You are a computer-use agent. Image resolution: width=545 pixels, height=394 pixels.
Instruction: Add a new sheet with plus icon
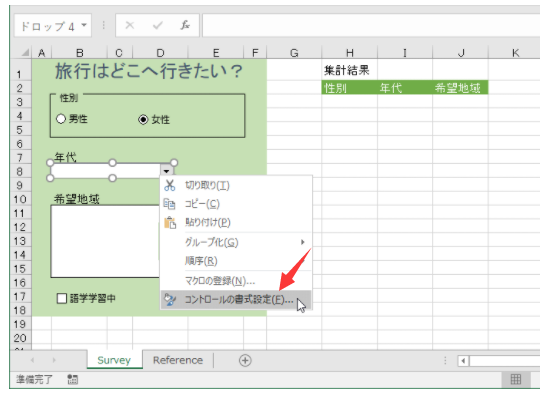click(x=245, y=360)
